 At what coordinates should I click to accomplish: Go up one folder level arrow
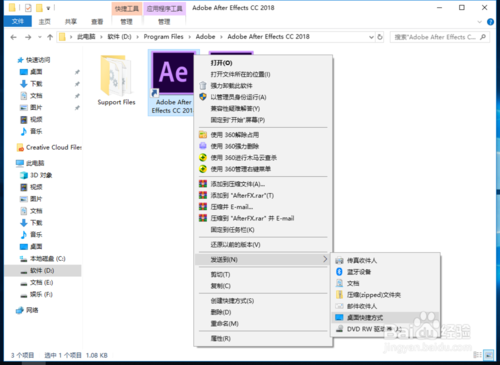(50, 37)
